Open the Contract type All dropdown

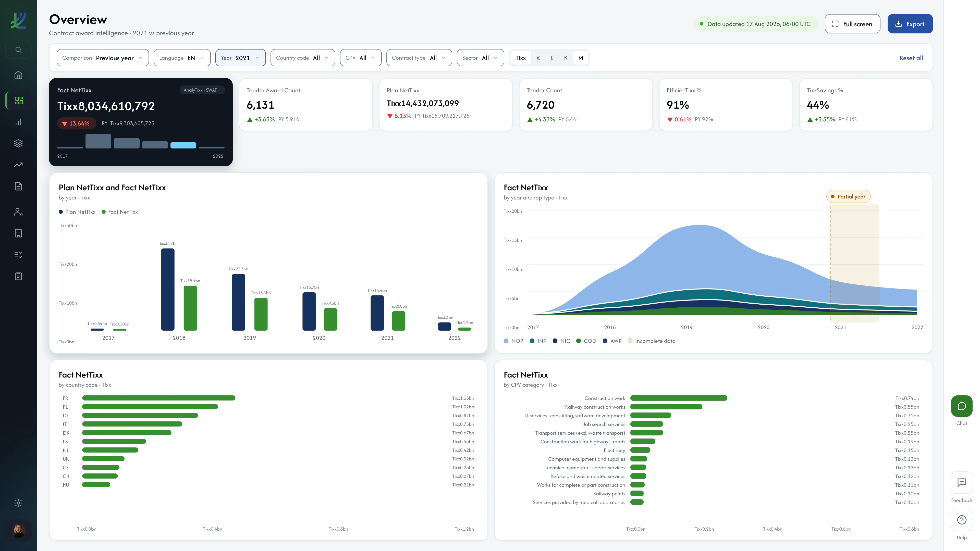[419, 58]
